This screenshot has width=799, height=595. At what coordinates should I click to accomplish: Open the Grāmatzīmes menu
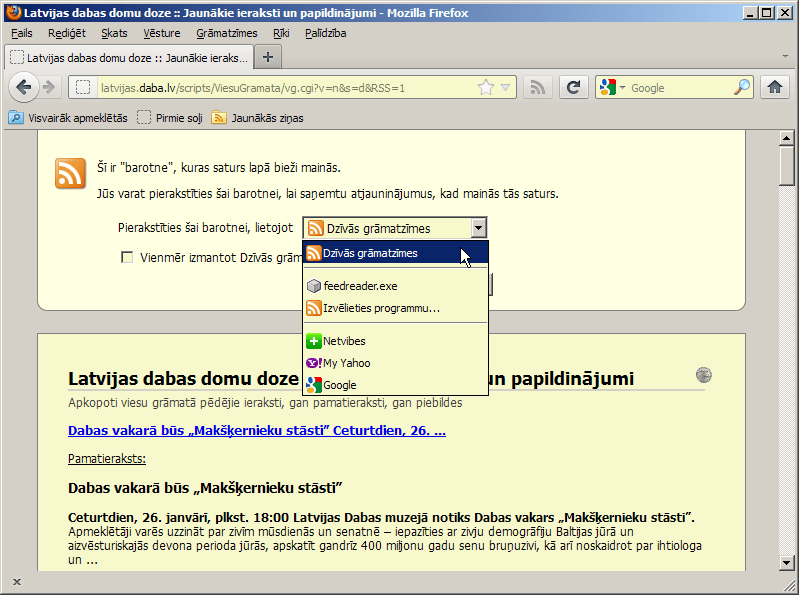tap(227, 33)
